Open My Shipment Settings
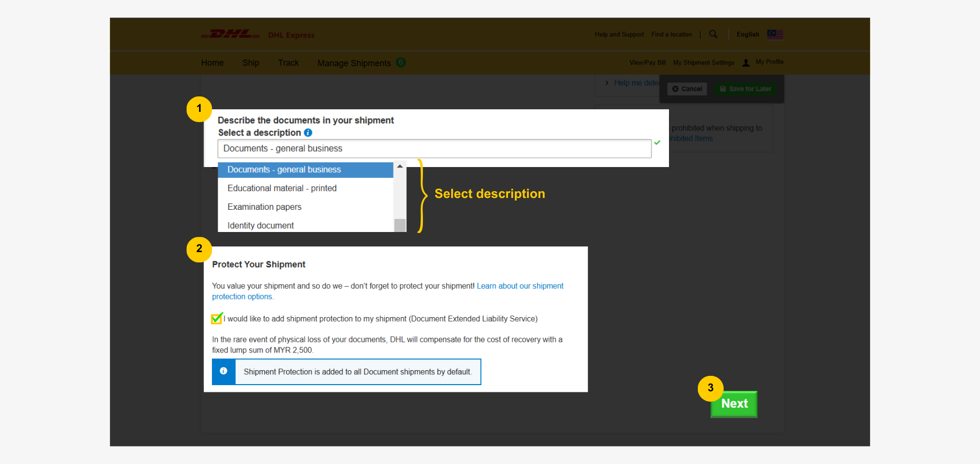Viewport: 980px width, 464px height. point(704,62)
